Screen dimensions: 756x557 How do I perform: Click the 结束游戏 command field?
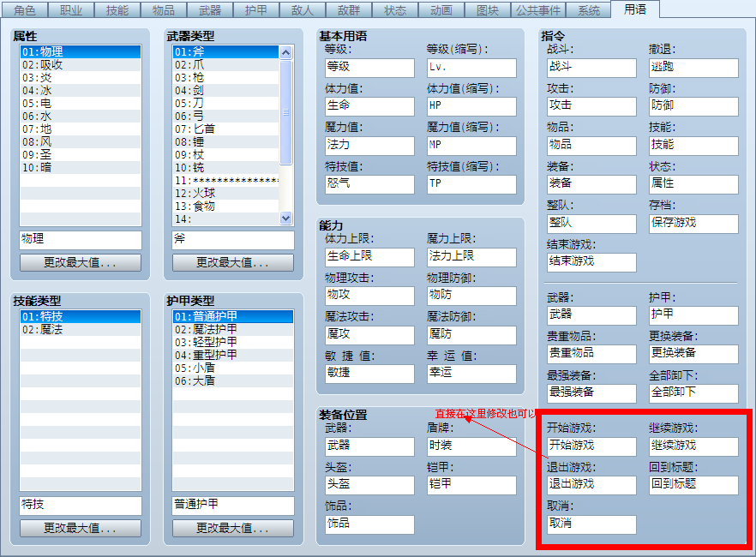click(x=591, y=262)
